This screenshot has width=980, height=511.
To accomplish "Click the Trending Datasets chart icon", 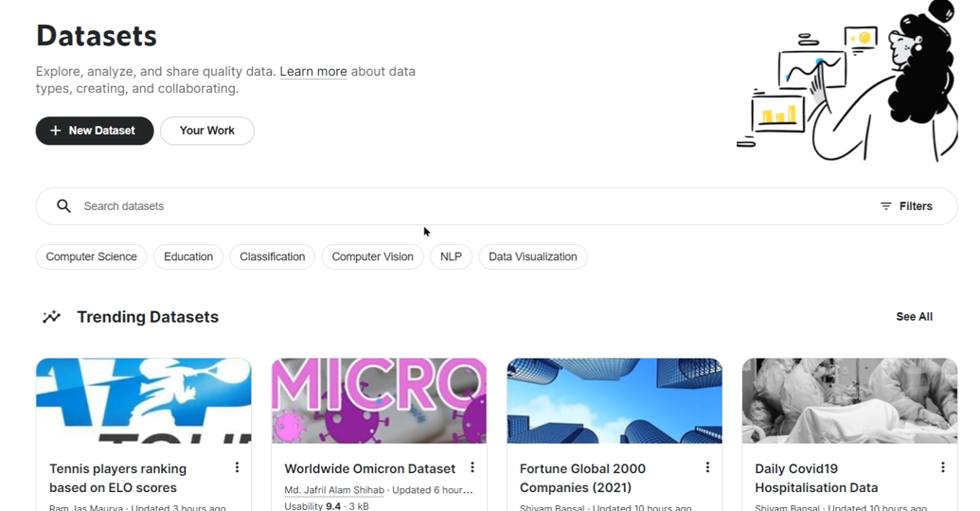I will (52, 317).
